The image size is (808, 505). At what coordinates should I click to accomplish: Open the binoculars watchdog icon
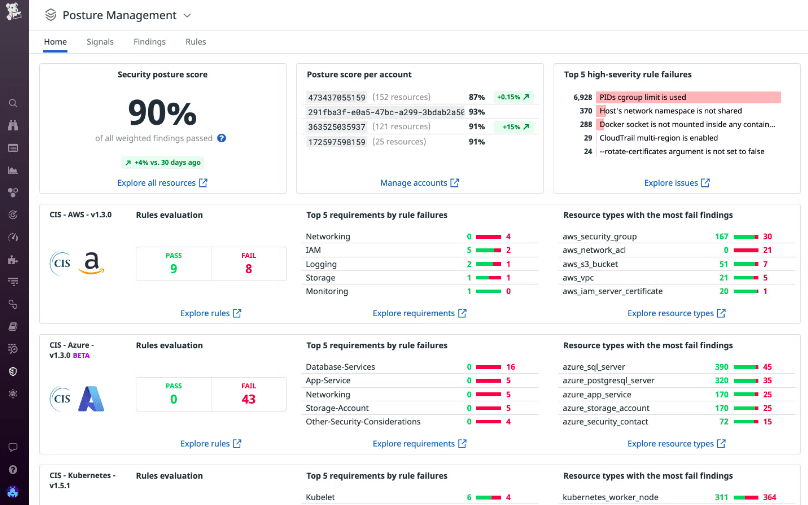[13, 125]
